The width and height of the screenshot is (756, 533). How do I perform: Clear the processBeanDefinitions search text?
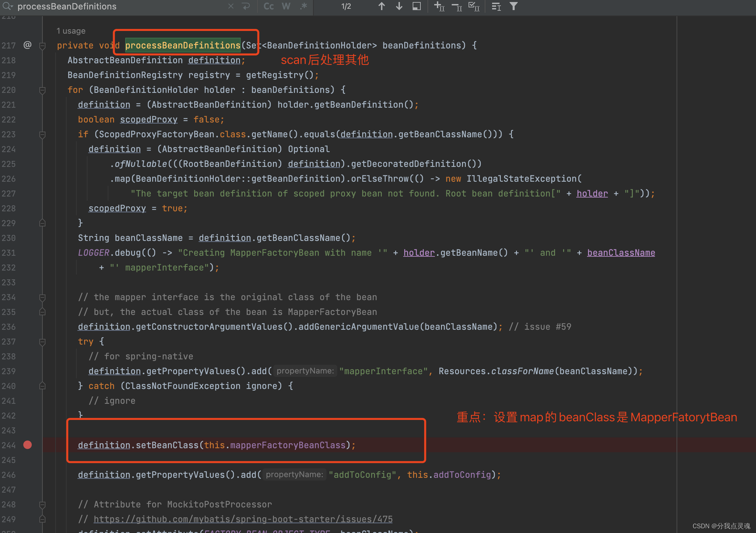coord(231,6)
